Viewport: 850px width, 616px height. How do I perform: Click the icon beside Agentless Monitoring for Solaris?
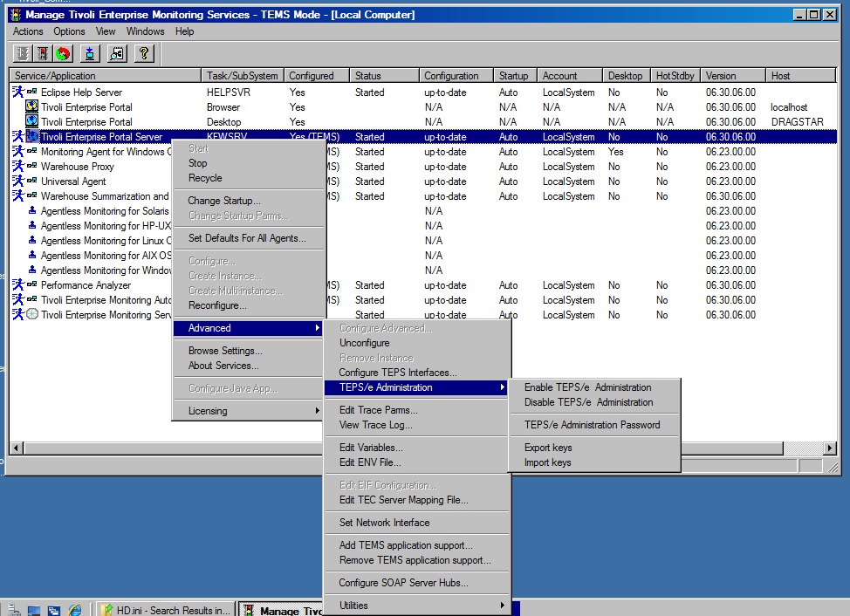tap(32, 210)
